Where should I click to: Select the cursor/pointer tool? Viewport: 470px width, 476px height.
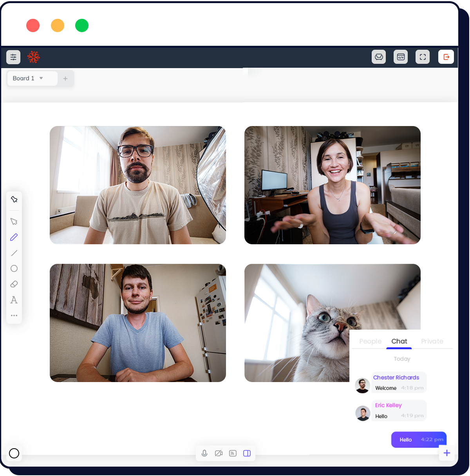[x=14, y=222]
